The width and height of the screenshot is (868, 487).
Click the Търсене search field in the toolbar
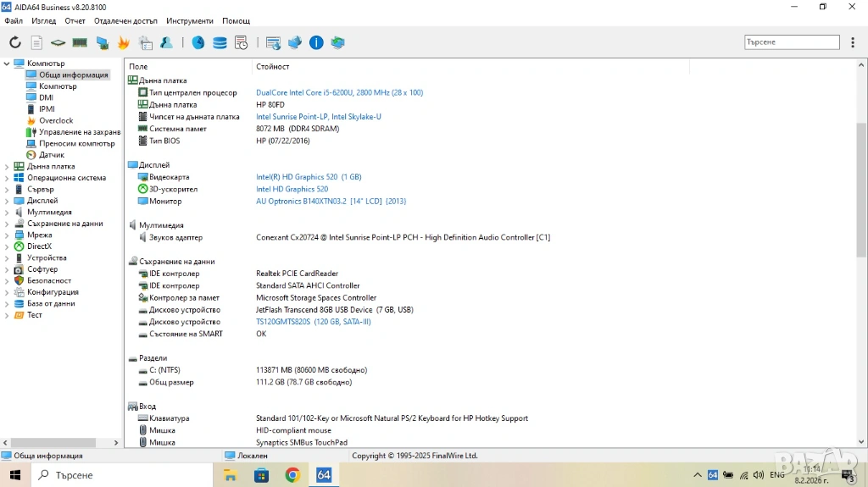pos(791,42)
